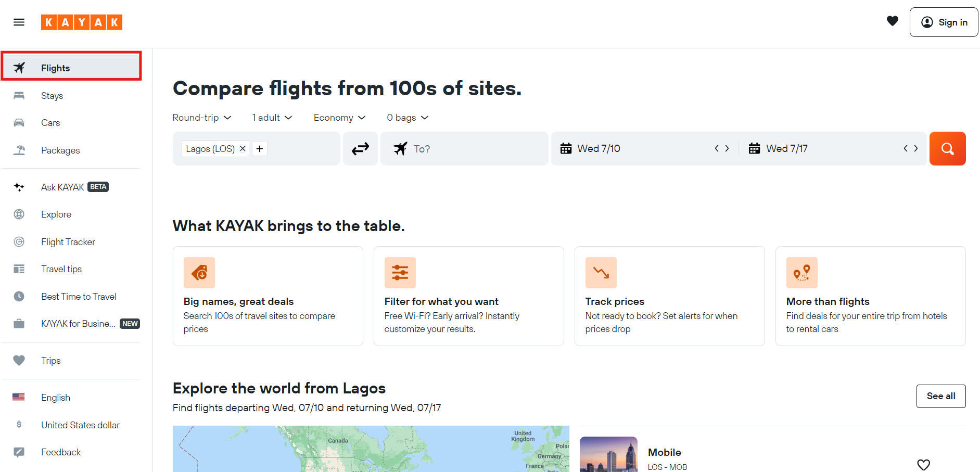Expand the 0 bags dropdown
980x472 pixels.
[x=408, y=118]
